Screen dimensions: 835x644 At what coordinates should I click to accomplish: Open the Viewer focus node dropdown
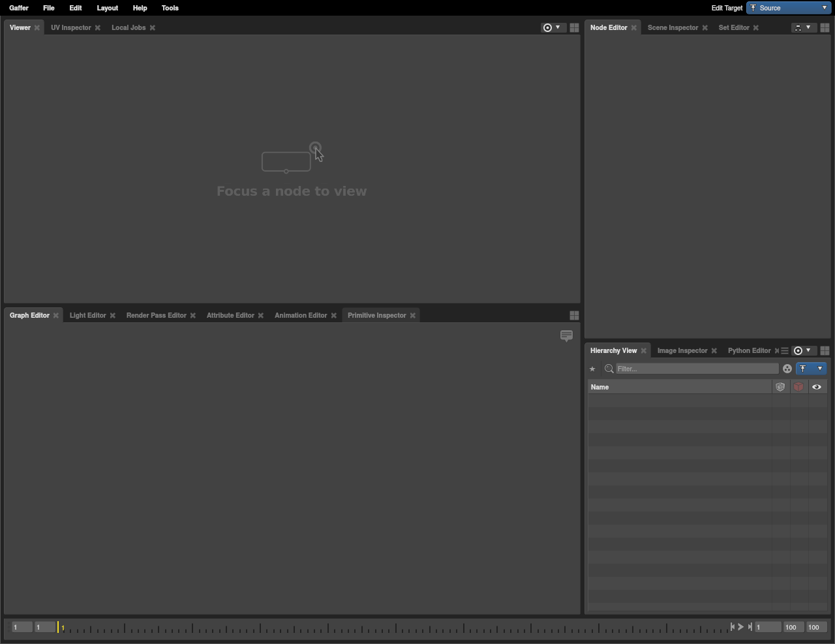[x=552, y=28]
